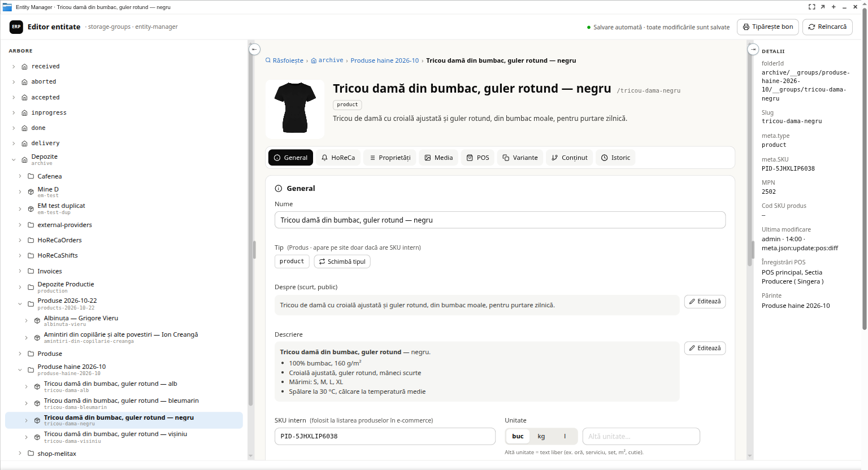This screenshot has height=470, width=868.
Task: Collapse the tree panel with the arrow button
Action: click(x=255, y=49)
